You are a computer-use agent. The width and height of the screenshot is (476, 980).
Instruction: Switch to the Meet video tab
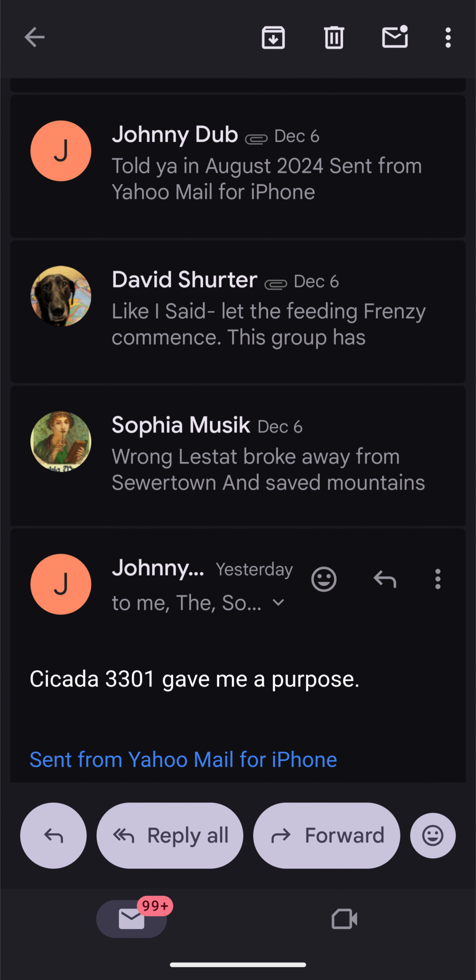click(x=344, y=919)
